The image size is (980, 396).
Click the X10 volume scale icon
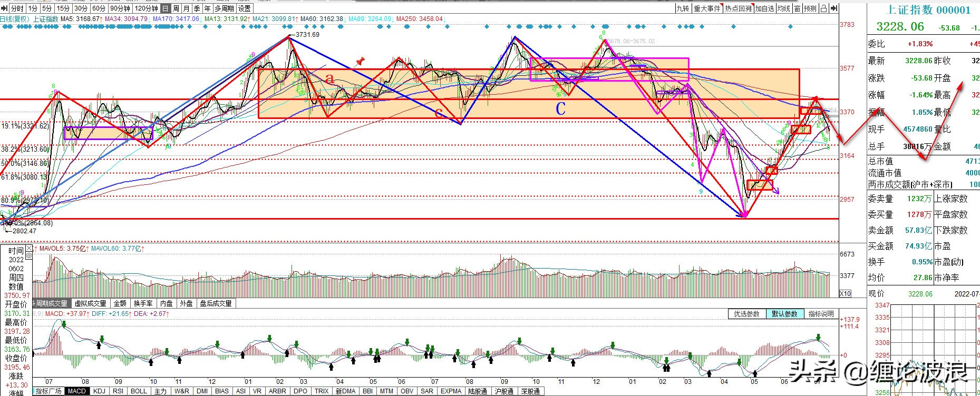845,293
